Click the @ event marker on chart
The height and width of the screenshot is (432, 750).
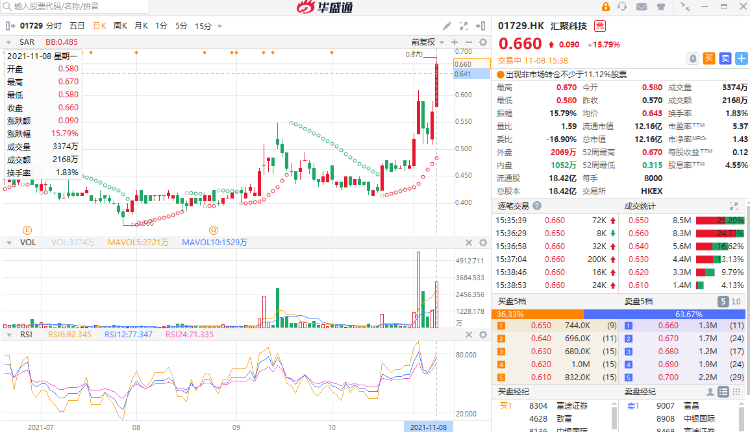pyautogui.click(x=213, y=230)
